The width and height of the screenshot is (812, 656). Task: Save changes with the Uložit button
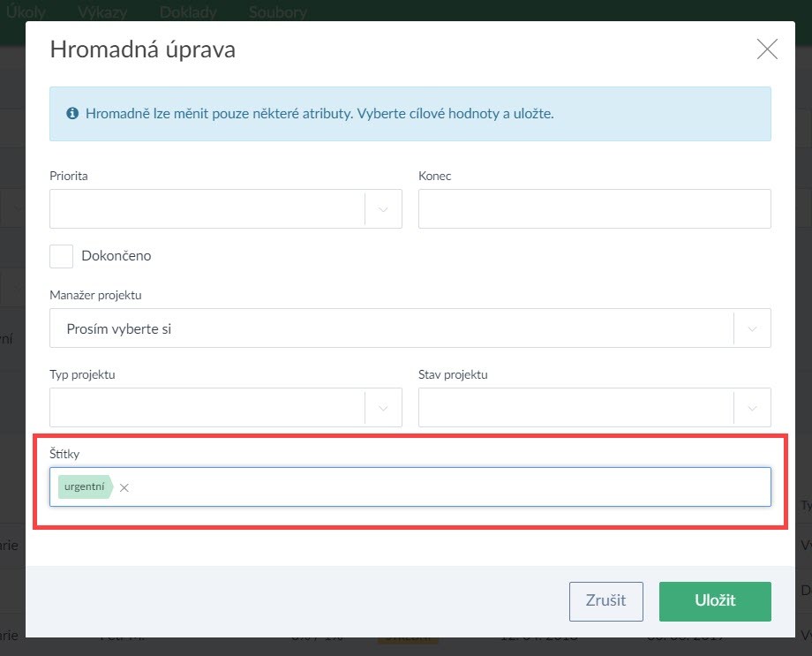[714, 600]
